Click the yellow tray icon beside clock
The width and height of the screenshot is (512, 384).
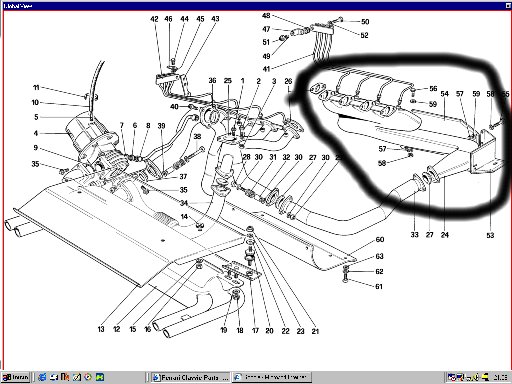pyautogui.click(x=485, y=377)
